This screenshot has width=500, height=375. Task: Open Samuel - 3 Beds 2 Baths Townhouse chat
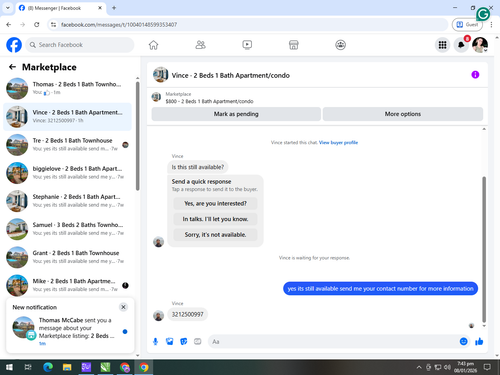coord(68,229)
